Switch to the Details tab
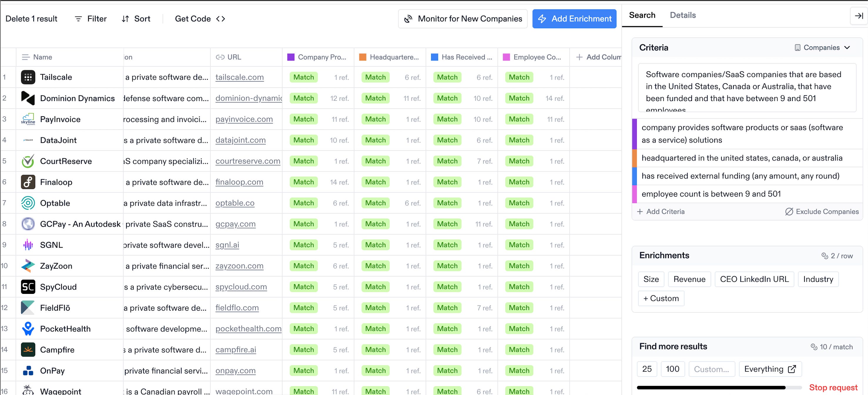Screen dimensions: 868x395 [x=682, y=15]
